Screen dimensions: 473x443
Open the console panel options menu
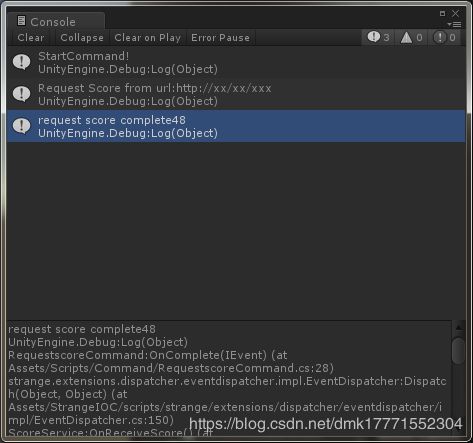[x=455, y=25]
